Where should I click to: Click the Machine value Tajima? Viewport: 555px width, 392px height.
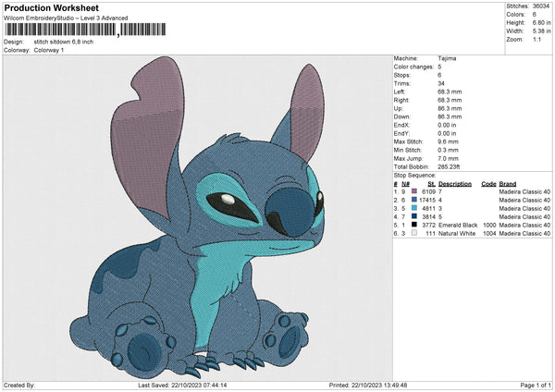pyautogui.click(x=447, y=58)
